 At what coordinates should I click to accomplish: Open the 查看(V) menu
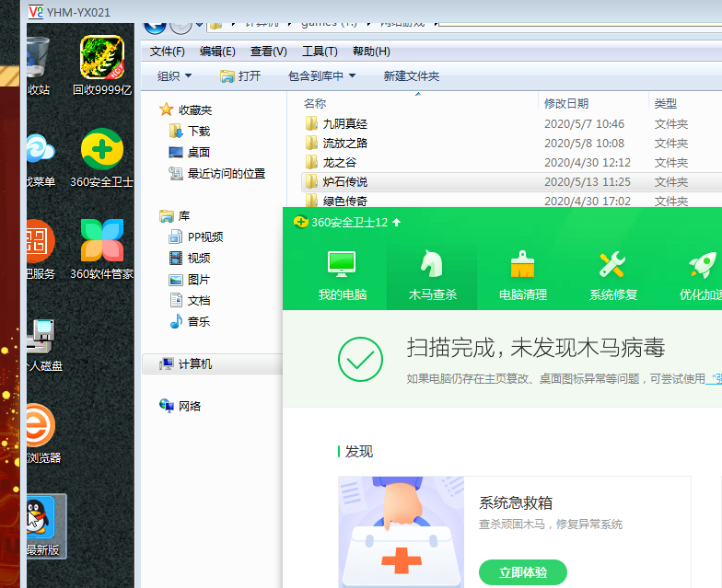[x=269, y=52]
